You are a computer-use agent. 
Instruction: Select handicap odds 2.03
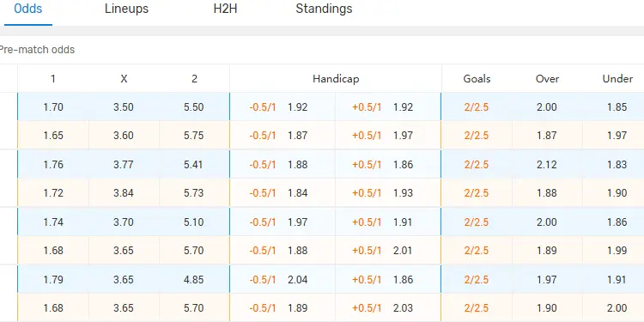click(x=404, y=308)
